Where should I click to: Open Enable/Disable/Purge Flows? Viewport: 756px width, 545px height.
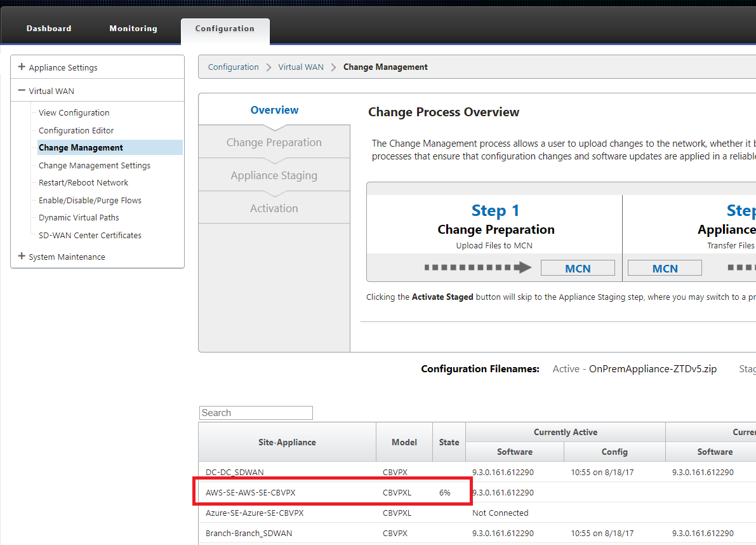click(x=90, y=200)
